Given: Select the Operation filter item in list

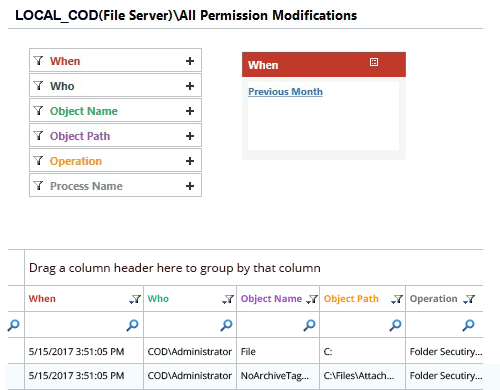Looking at the screenshot, I should pyautogui.click(x=115, y=161).
